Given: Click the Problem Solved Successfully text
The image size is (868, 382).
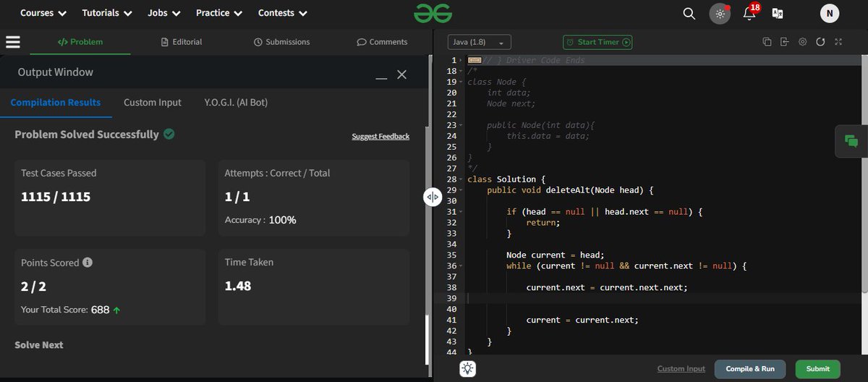Looking at the screenshot, I should [x=87, y=135].
